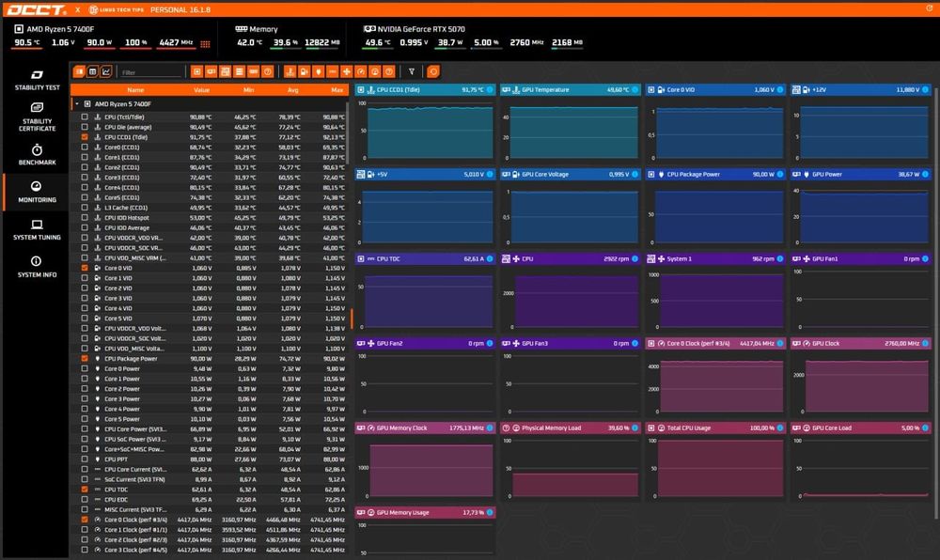The width and height of the screenshot is (940, 560).
Task: Toggle the power plug sensor filter icon
Action: point(319,71)
